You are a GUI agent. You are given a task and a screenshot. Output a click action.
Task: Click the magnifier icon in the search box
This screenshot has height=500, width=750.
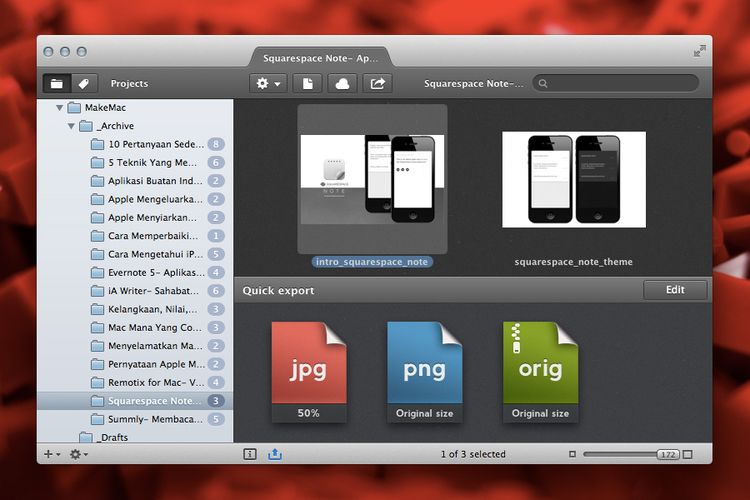point(543,83)
